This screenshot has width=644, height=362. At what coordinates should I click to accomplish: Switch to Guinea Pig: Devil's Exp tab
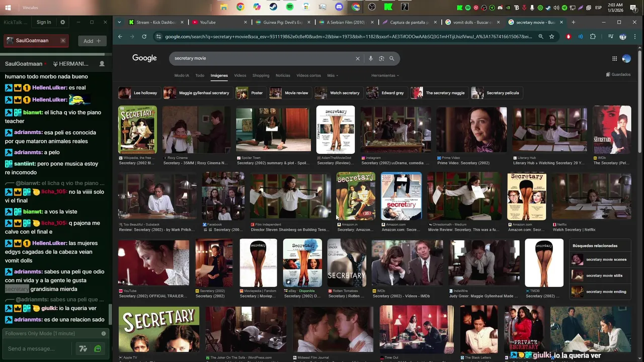click(x=283, y=22)
